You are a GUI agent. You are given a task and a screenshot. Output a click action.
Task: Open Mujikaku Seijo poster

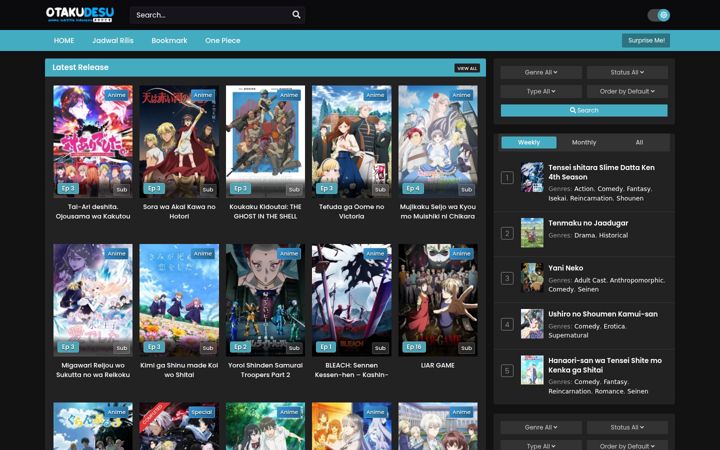point(438,141)
